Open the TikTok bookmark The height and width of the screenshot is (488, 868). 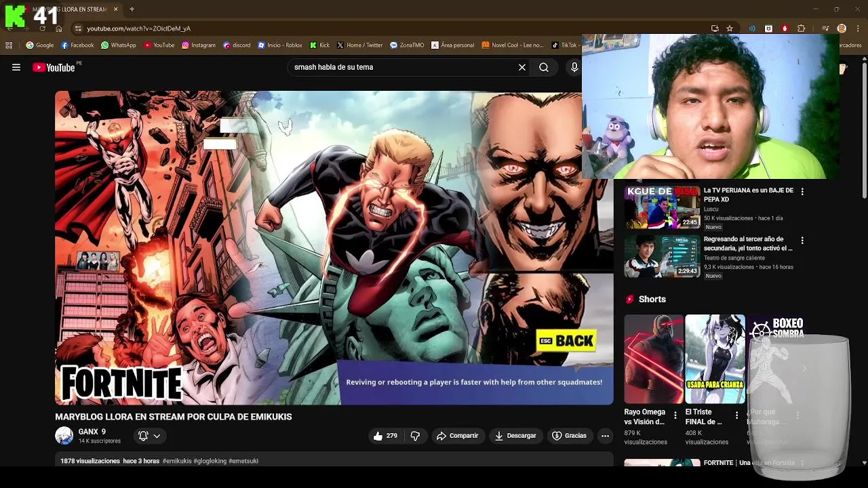coord(564,45)
